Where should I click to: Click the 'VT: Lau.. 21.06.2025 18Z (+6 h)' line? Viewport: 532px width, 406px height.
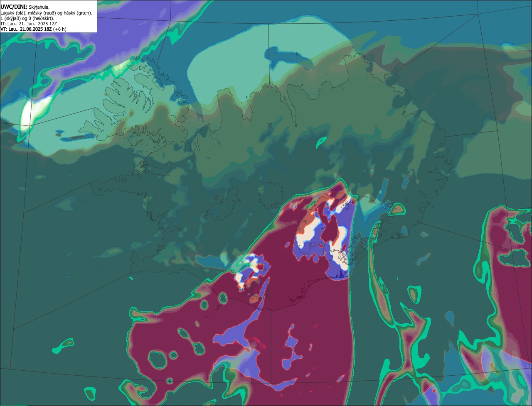pos(33,29)
